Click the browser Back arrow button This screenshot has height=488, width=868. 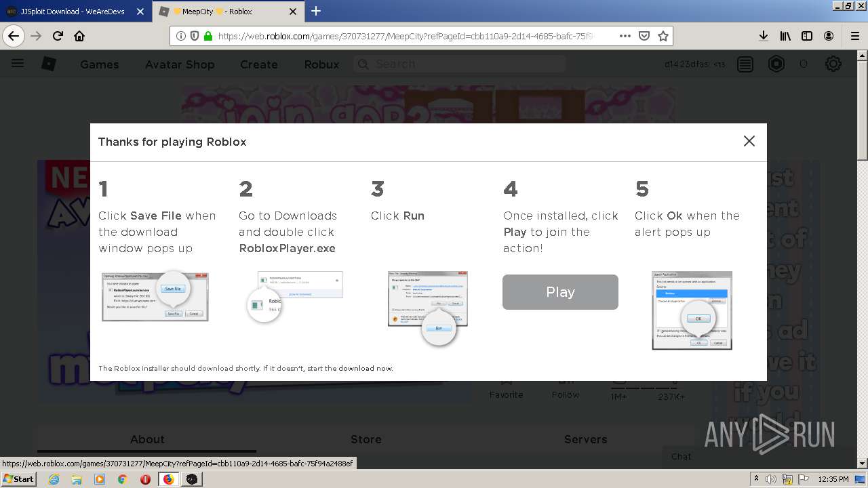(x=14, y=36)
